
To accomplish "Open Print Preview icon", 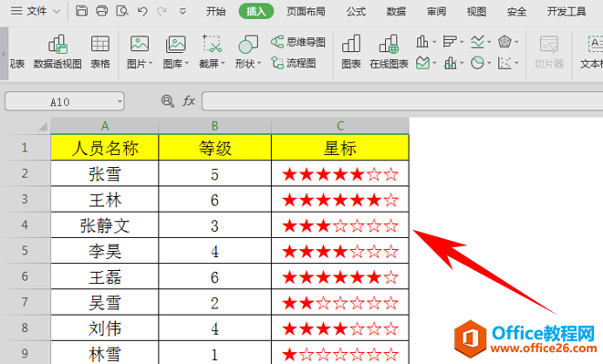I will tap(122, 11).
